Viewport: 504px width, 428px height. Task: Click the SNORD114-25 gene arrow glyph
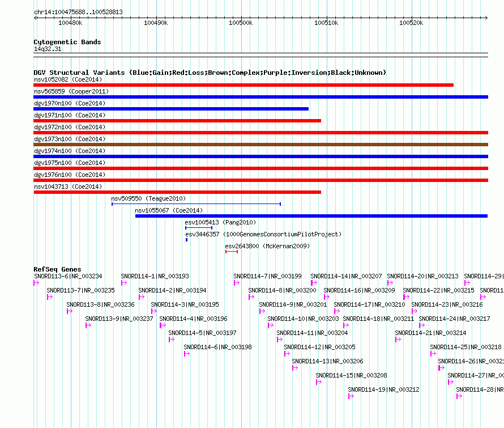433,354
